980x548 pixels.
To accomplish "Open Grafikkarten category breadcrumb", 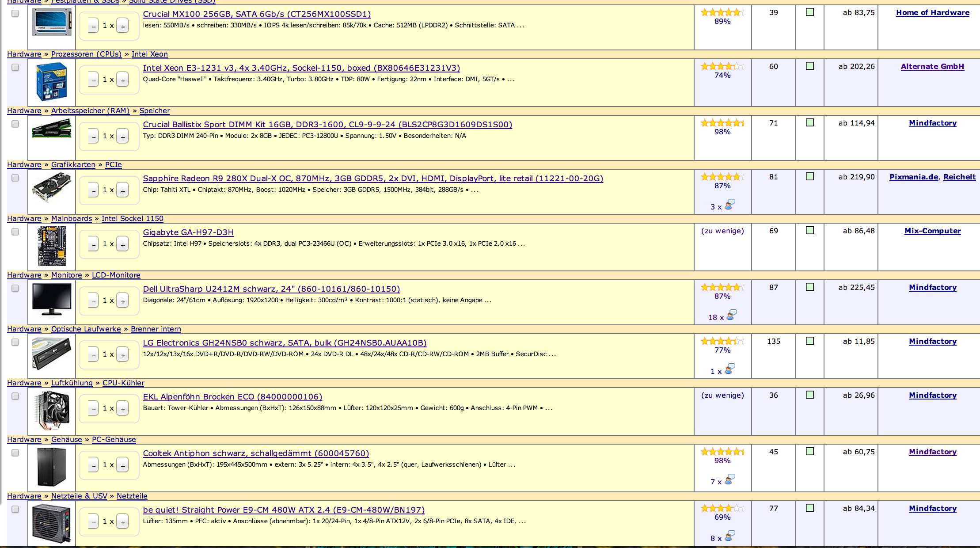I will pos(73,164).
